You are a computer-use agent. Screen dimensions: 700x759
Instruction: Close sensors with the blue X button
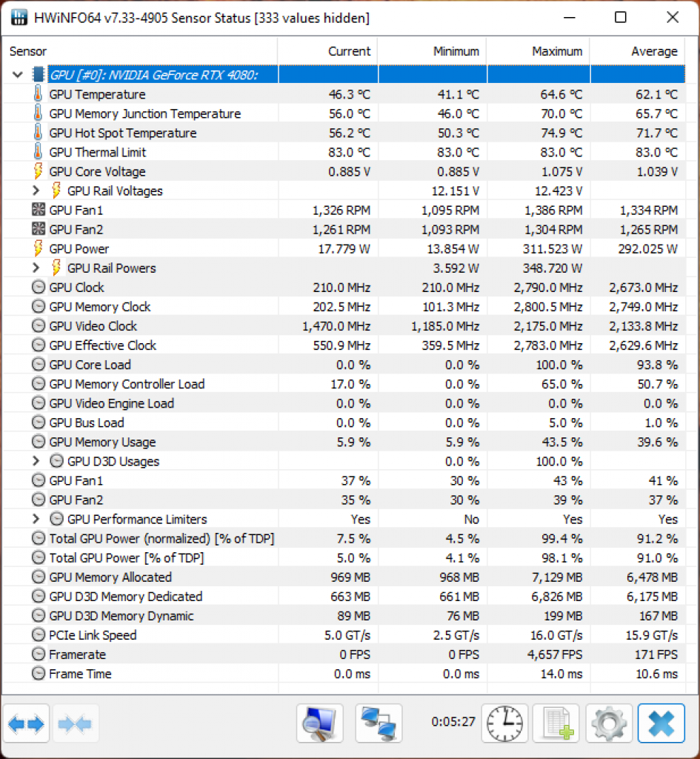click(x=661, y=723)
